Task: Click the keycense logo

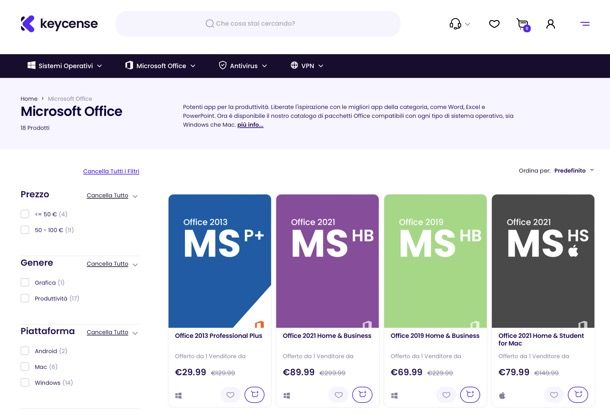Action: click(59, 24)
